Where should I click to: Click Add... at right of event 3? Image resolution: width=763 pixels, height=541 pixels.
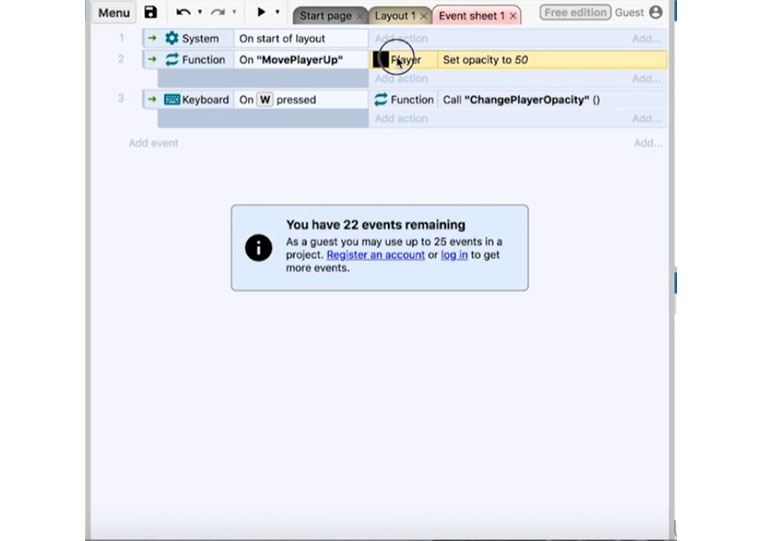pyautogui.click(x=647, y=118)
